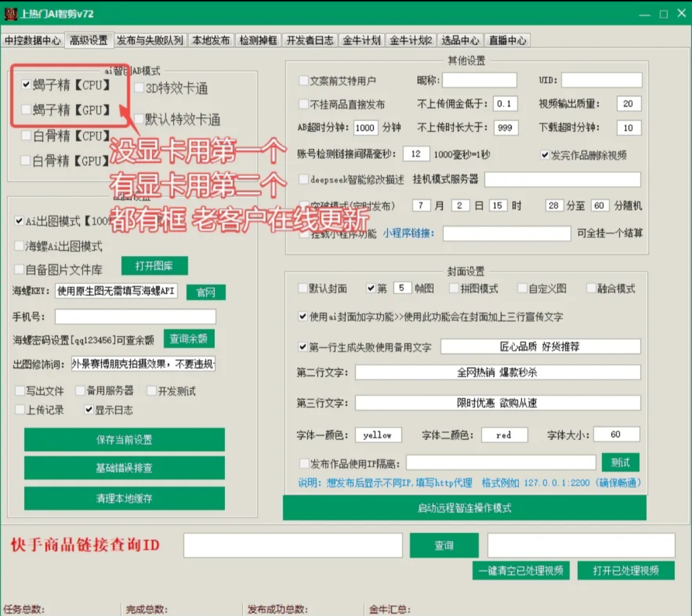Check 白骨精【GPU】 option
Image resolution: width=692 pixels, height=616 pixels.
pos(26,160)
